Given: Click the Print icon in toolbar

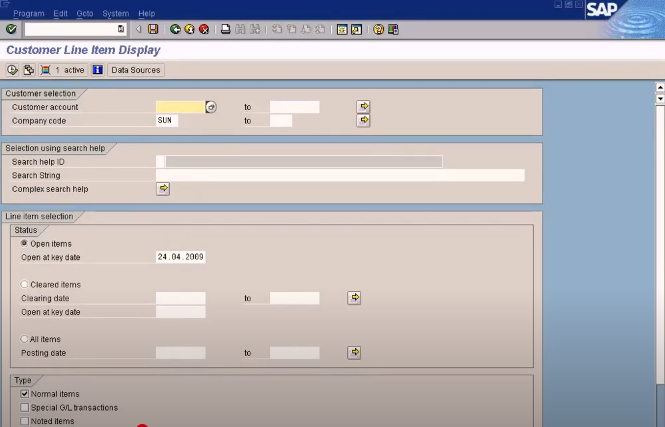Looking at the screenshot, I should click(226, 29).
